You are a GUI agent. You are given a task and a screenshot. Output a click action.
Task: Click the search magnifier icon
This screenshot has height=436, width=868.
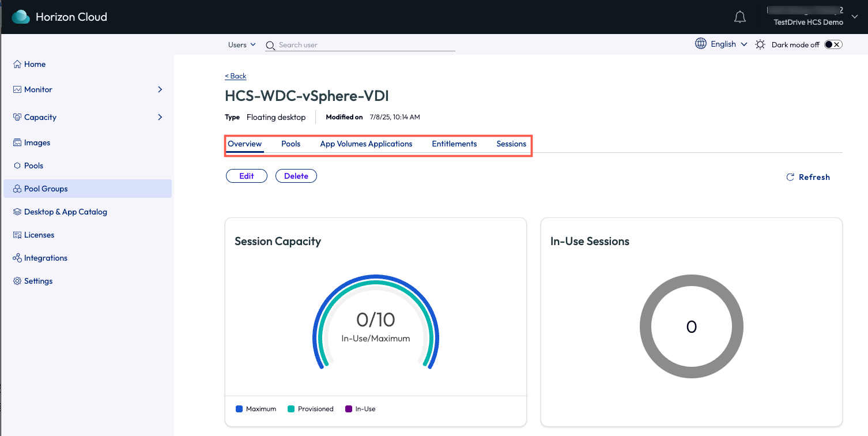click(270, 45)
